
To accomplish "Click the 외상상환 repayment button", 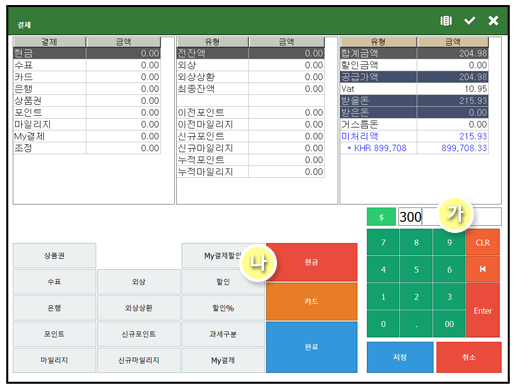I will tap(139, 308).
